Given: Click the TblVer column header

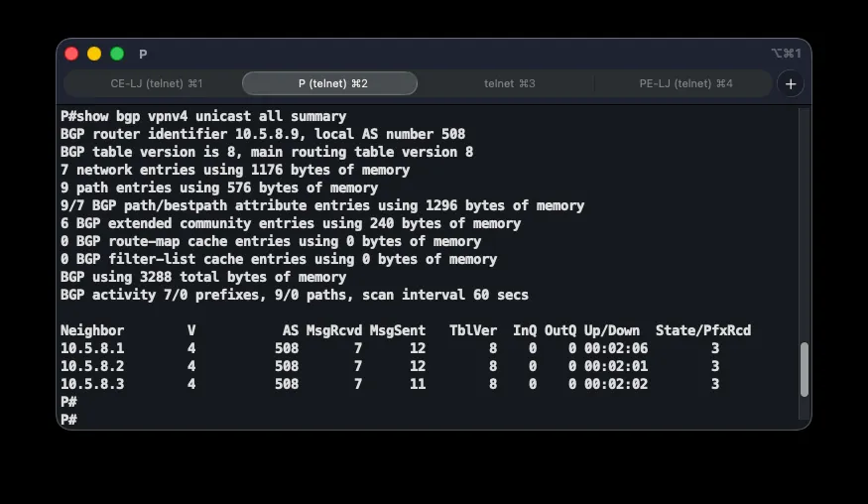Looking at the screenshot, I should (x=473, y=330).
